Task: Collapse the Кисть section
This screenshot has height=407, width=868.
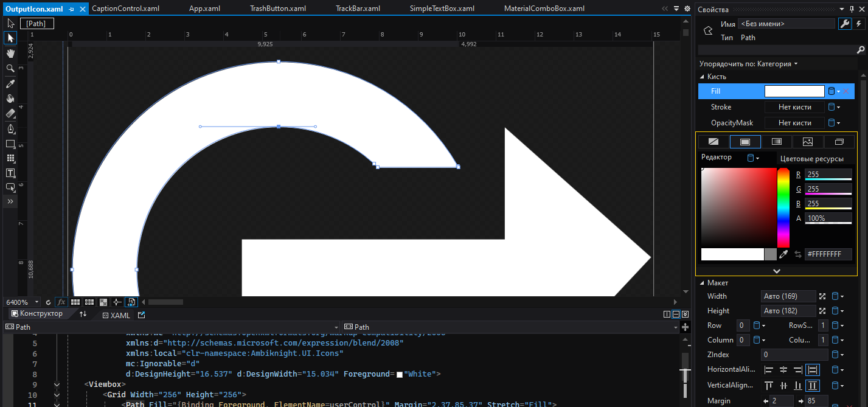Action: point(702,77)
